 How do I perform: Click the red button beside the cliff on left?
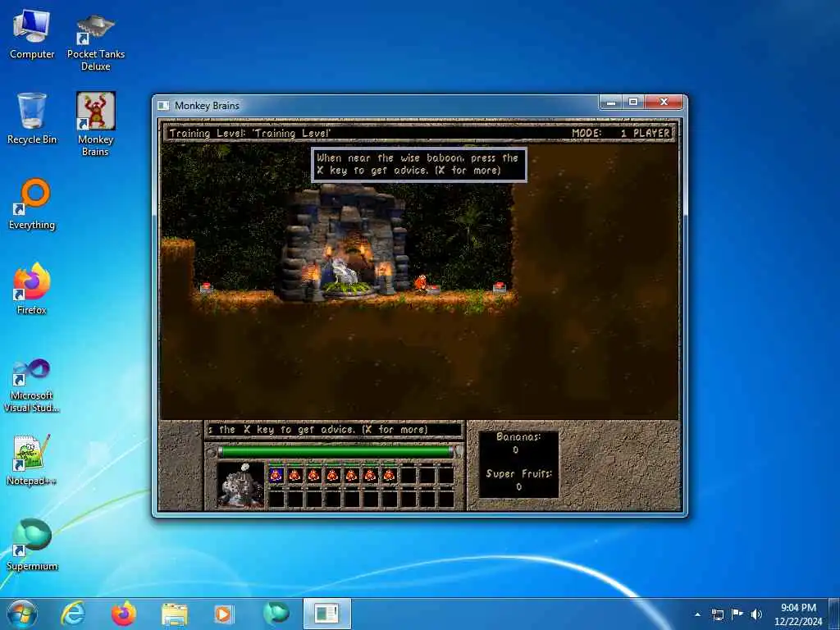pos(207,288)
